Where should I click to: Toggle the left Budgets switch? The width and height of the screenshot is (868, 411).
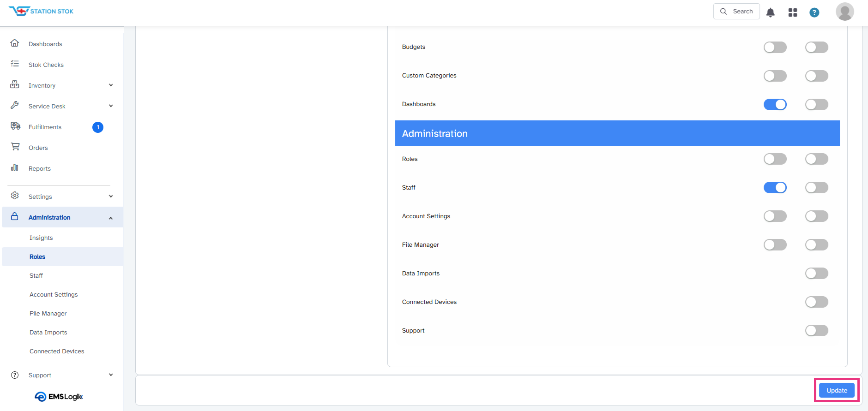[x=775, y=48]
